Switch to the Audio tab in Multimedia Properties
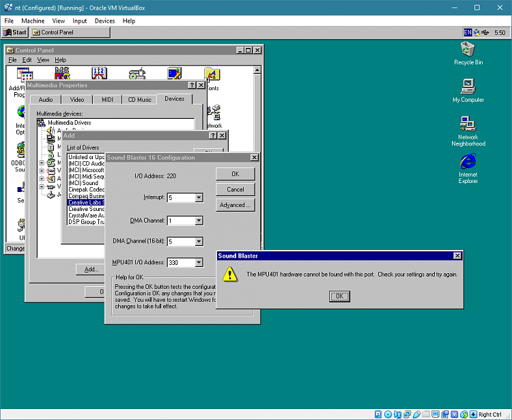 (46, 100)
